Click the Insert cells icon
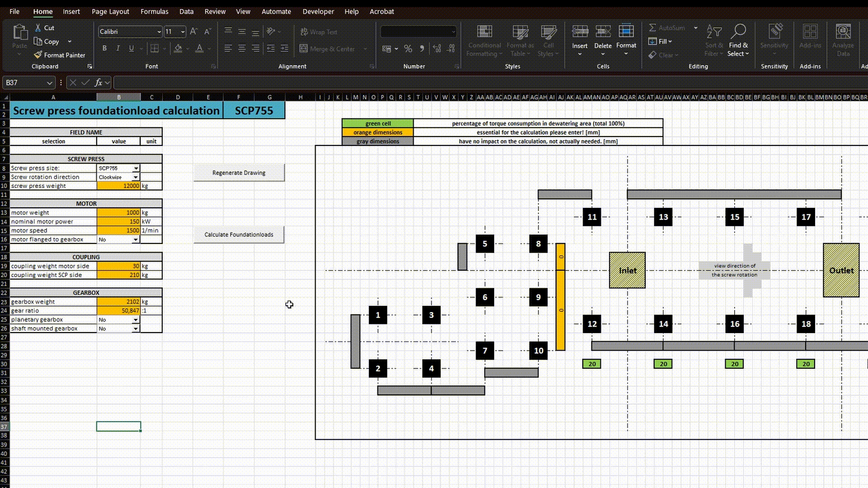 pyautogui.click(x=580, y=32)
